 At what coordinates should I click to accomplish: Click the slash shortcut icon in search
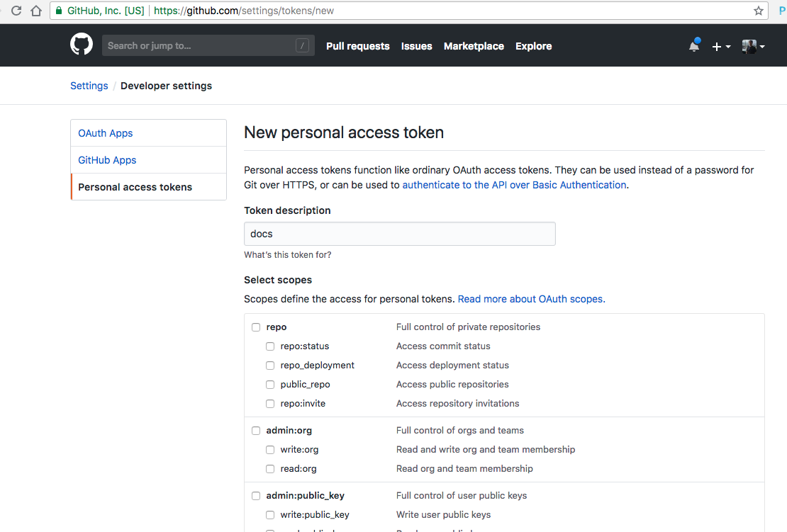(303, 46)
